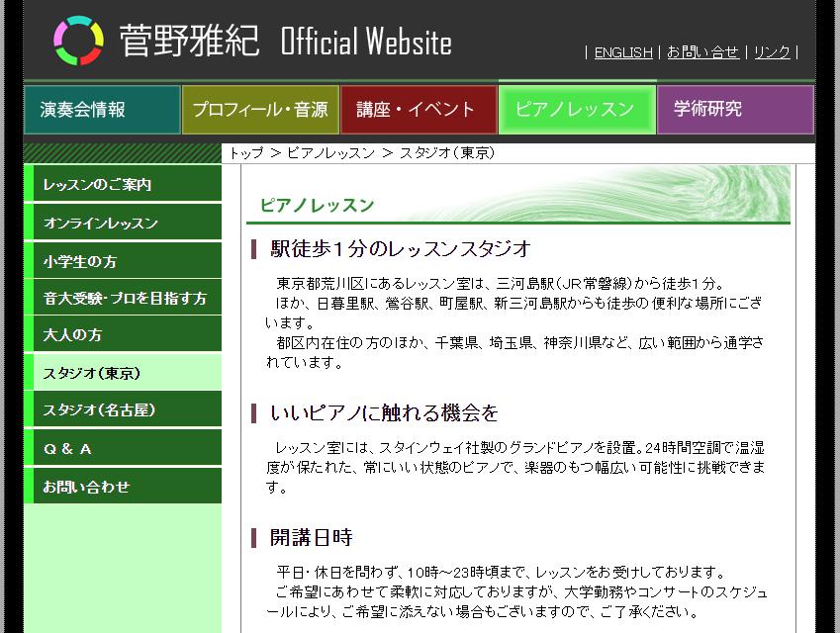This screenshot has height=633, width=840.
Task: Open レッスンのご案内 in the sidebar
Action: [x=98, y=185]
